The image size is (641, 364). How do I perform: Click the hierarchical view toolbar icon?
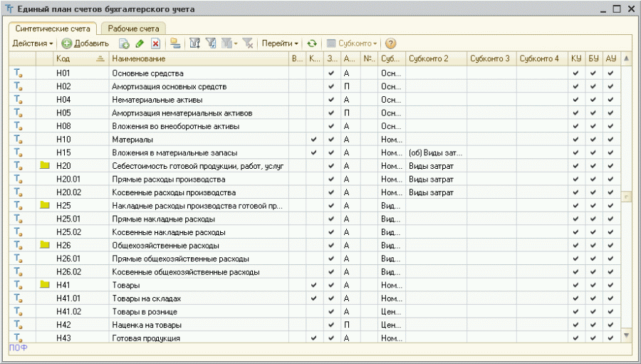[175, 43]
